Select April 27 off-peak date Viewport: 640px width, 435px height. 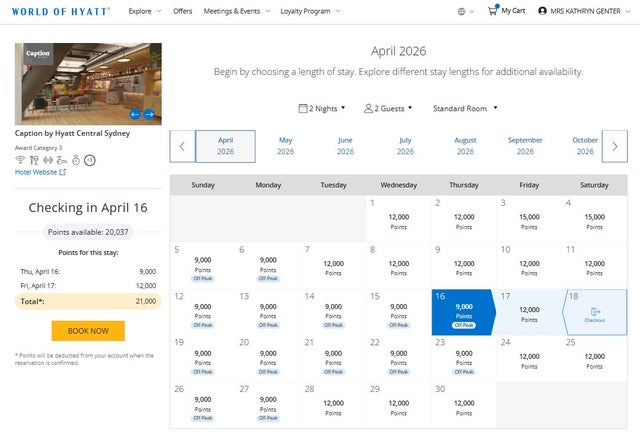pyautogui.click(x=268, y=405)
